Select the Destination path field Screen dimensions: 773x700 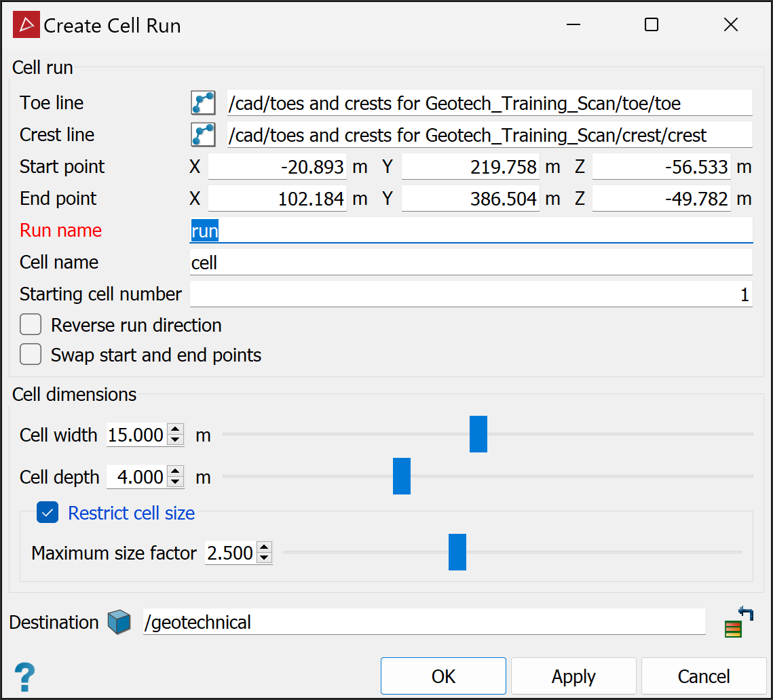click(x=424, y=622)
